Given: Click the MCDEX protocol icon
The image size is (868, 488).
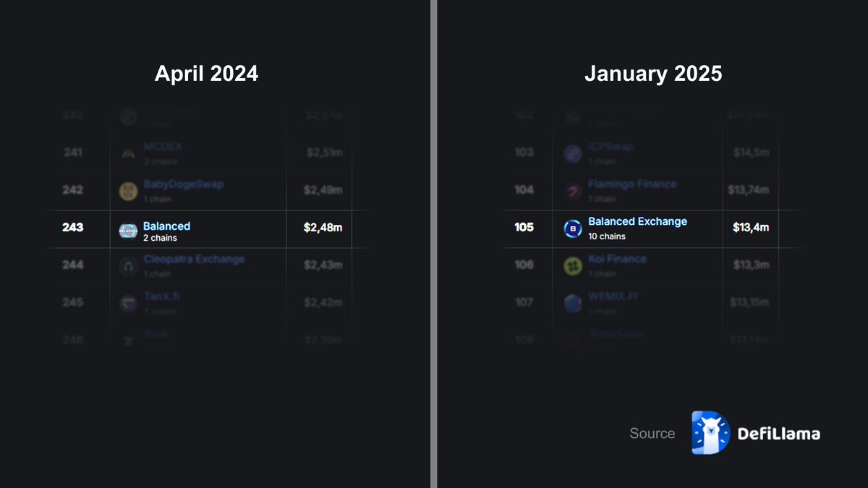Looking at the screenshot, I should coord(128,153).
